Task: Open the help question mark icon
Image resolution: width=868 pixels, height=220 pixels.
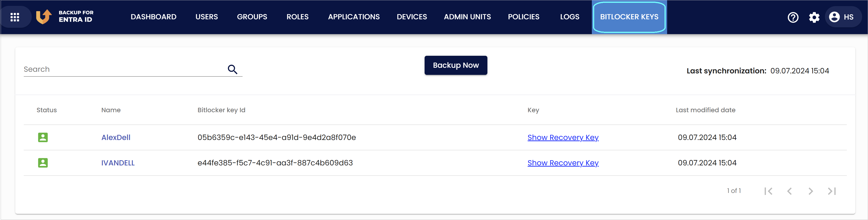Action: click(x=793, y=17)
